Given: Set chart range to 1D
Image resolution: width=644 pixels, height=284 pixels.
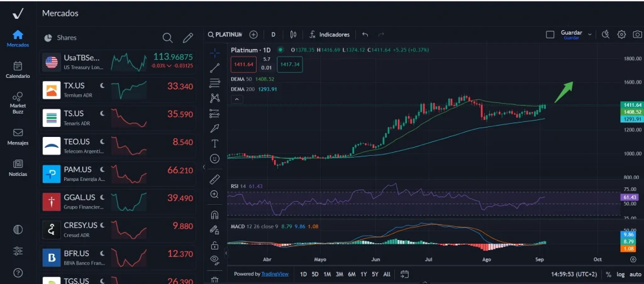Looking at the screenshot, I should pos(303,274).
